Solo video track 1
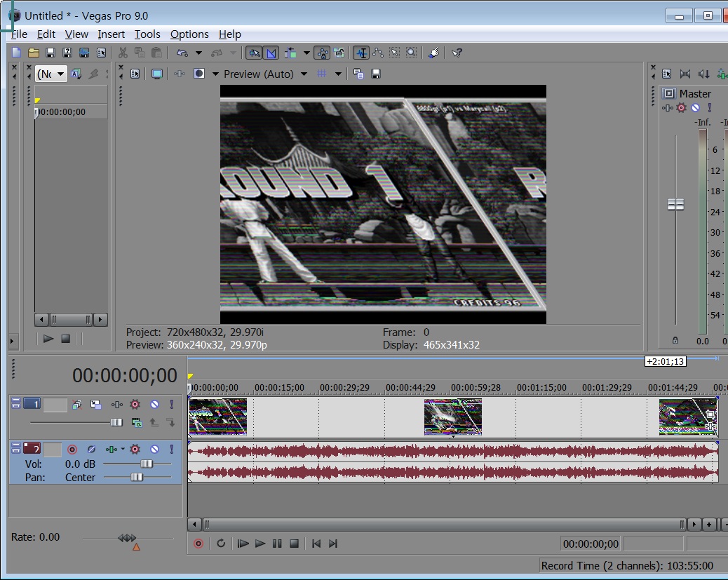 172,405
